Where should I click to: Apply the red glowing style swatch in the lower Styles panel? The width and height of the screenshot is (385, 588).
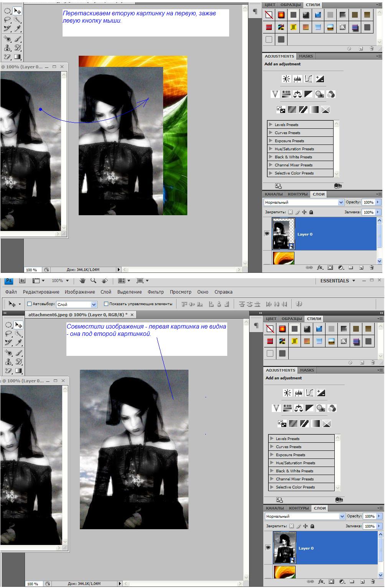pyautogui.click(x=282, y=329)
